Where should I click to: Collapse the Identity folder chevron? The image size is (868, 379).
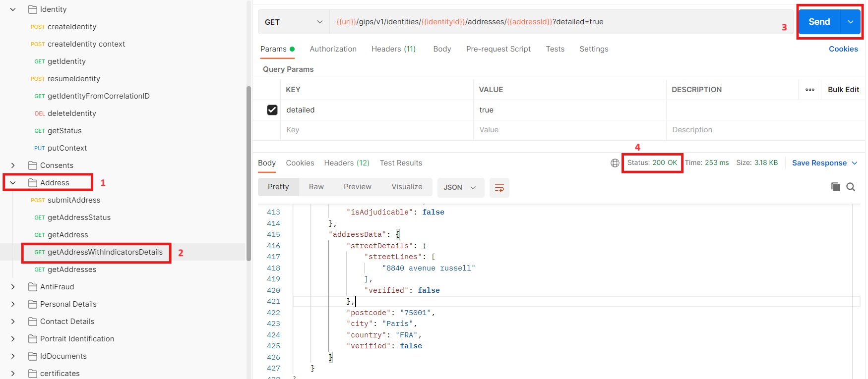(x=13, y=9)
